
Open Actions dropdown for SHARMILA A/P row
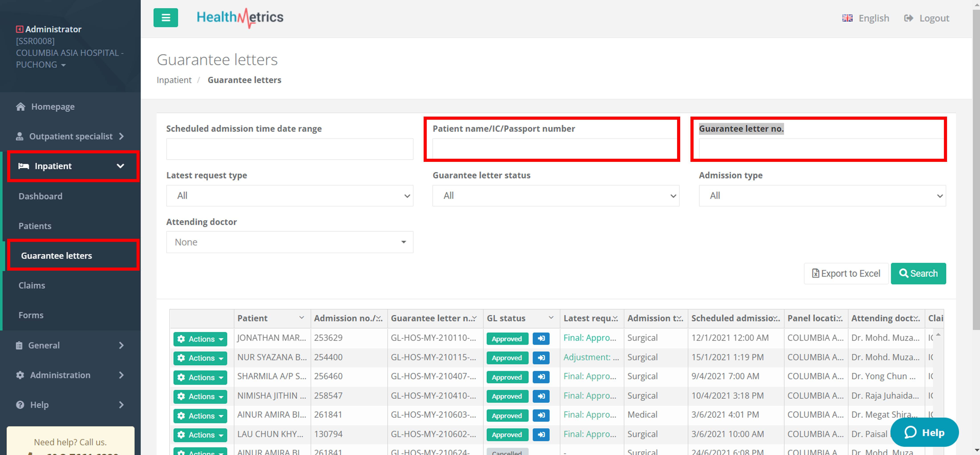pos(200,377)
